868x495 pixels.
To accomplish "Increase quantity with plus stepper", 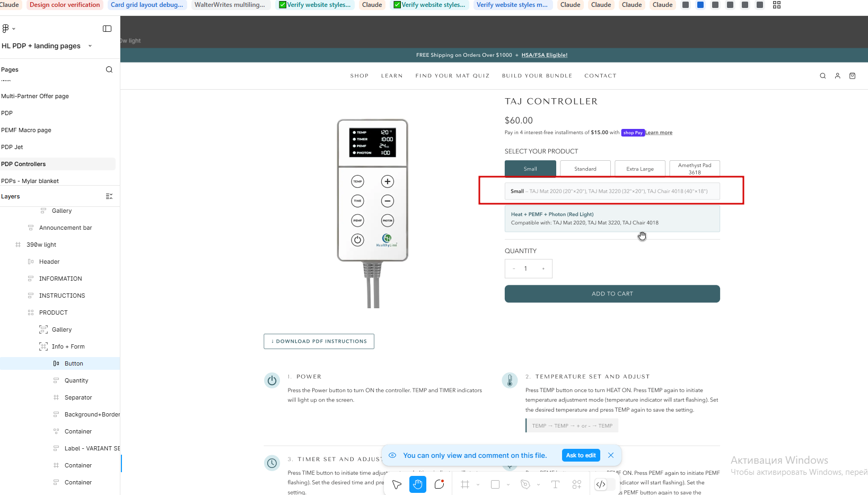I will [543, 269].
